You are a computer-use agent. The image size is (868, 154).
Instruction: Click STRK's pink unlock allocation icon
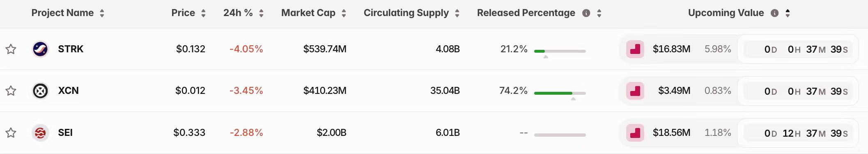coord(635,49)
